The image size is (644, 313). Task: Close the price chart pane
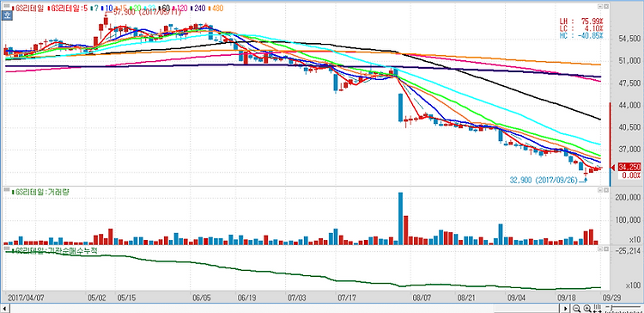click(x=605, y=8)
